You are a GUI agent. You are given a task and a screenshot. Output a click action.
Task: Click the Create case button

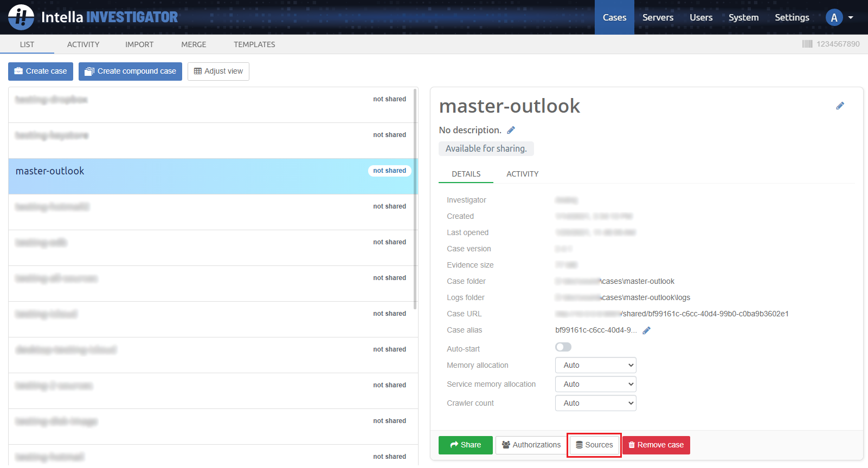click(41, 71)
